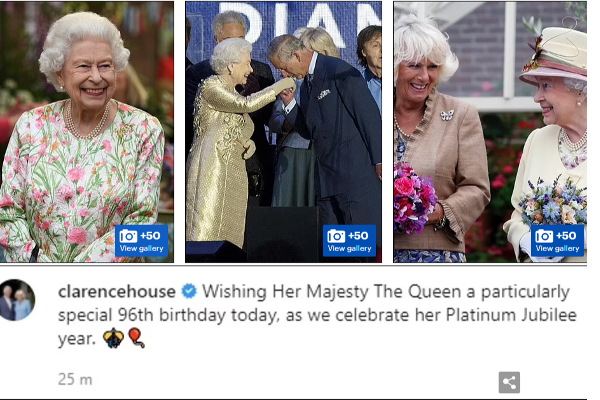The width and height of the screenshot is (600, 400).
Task: Open the photo of two women holding bouquets
Action: pyautogui.click(x=490, y=132)
